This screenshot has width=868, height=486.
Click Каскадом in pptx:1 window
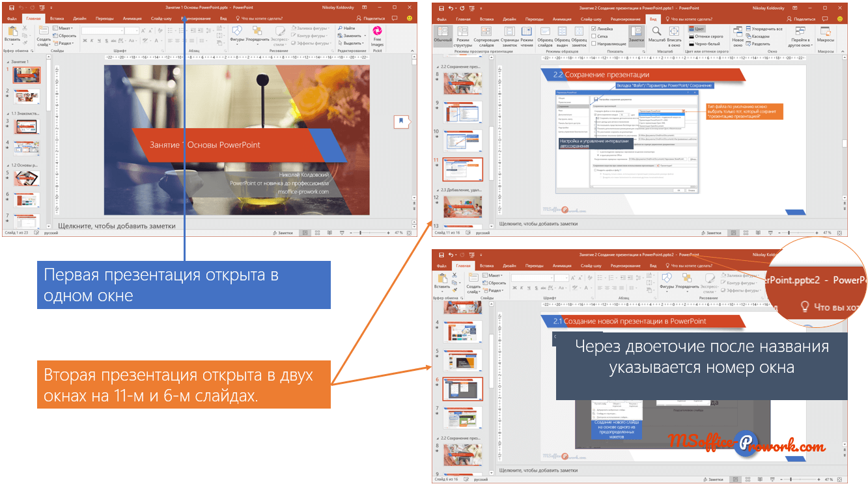coord(757,36)
